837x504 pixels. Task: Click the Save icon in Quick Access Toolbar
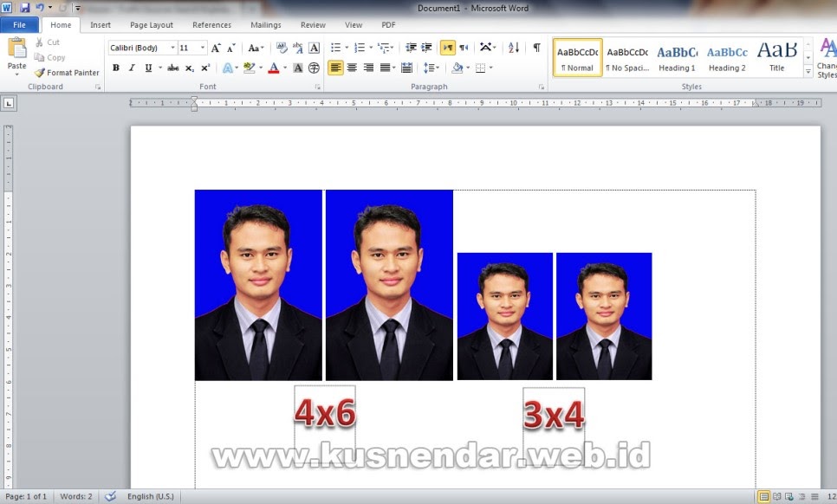(x=25, y=8)
